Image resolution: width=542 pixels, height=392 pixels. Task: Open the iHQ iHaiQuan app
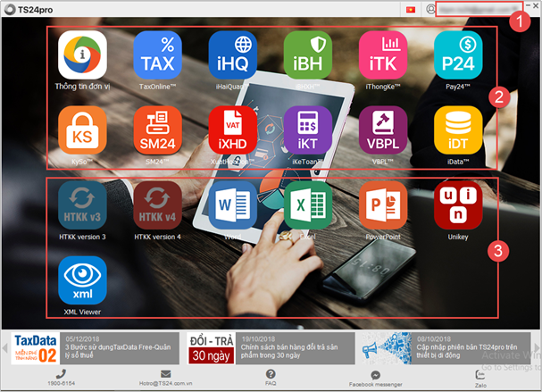[x=233, y=54]
